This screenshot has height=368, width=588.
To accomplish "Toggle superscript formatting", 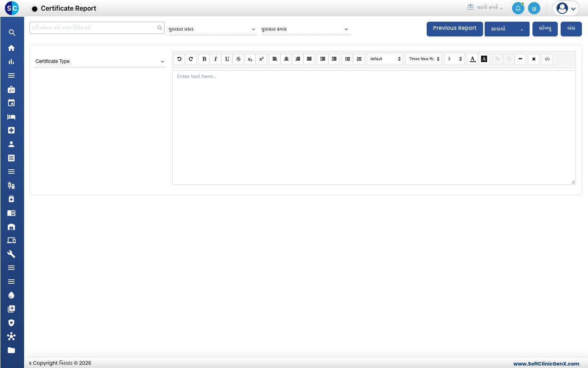I will click(261, 59).
